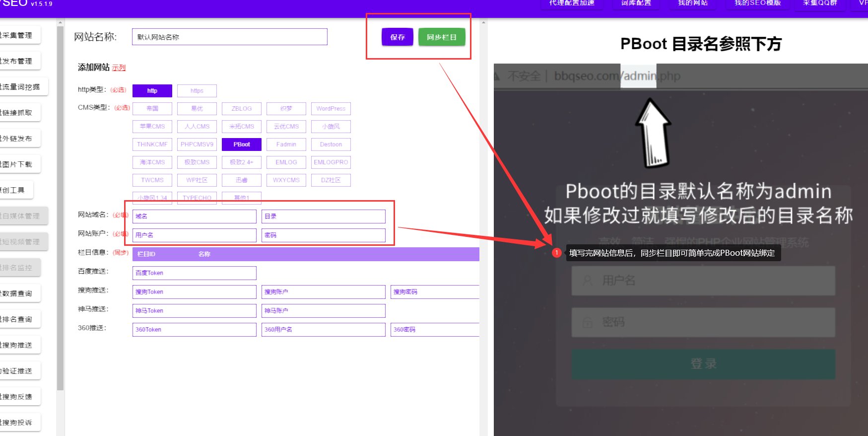Choose 迅睿 CMS type

point(242,180)
